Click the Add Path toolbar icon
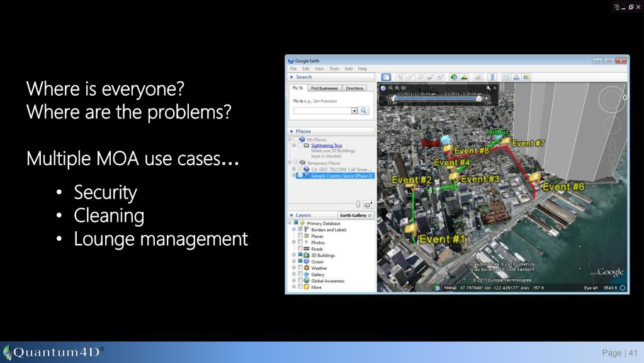The height and width of the screenshot is (363, 644). [420, 78]
